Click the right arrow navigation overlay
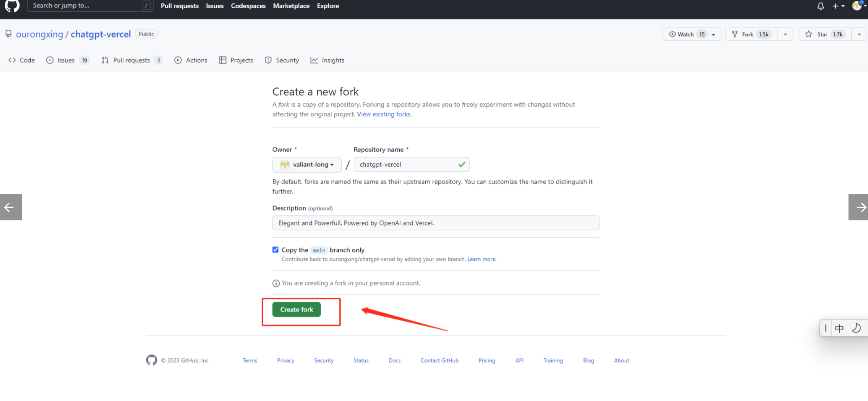Screen dimensions: 868x401 pos(859,207)
